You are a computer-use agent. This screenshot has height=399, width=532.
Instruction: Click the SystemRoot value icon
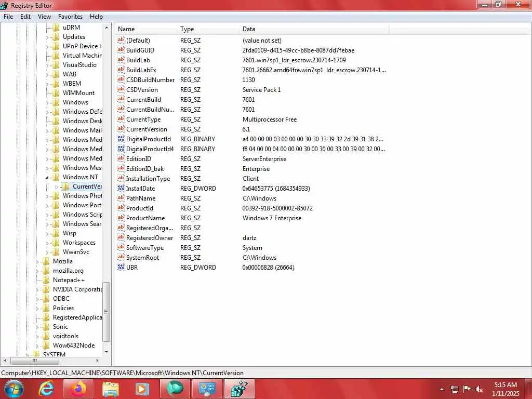(121, 257)
